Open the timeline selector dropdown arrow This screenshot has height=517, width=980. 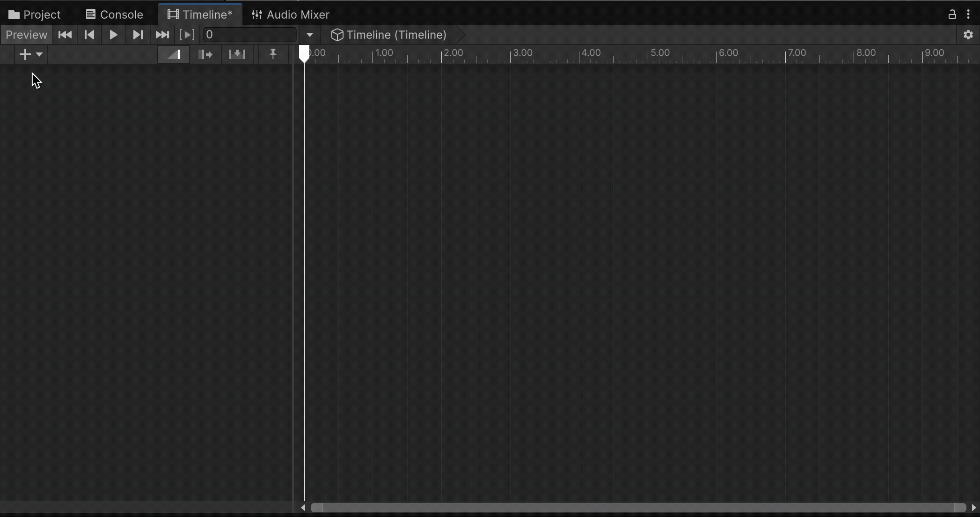pos(310,35)
